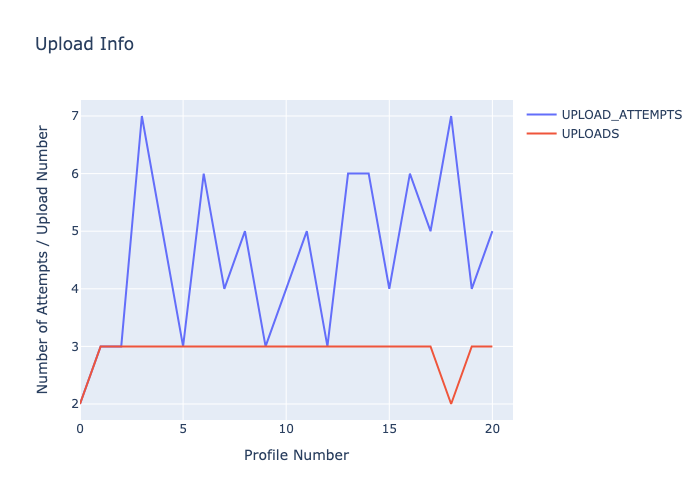Click the red line dip at profile 18
The image size is (700, 500).
[451, 404]
